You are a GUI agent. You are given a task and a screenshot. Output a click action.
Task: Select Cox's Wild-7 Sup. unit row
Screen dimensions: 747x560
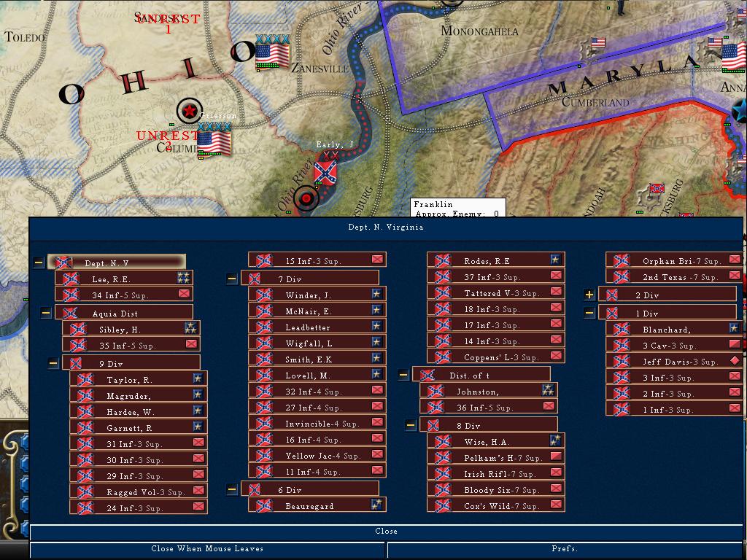coord(495,506)
